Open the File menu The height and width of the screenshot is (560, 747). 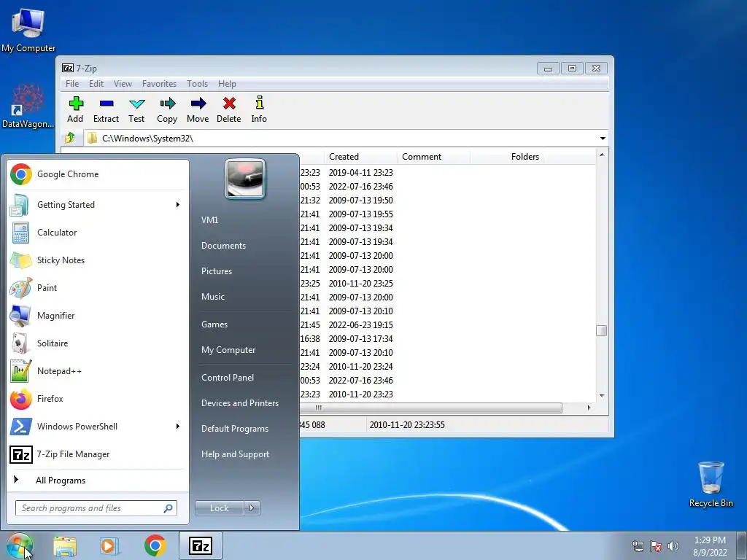tap(72, 84)
